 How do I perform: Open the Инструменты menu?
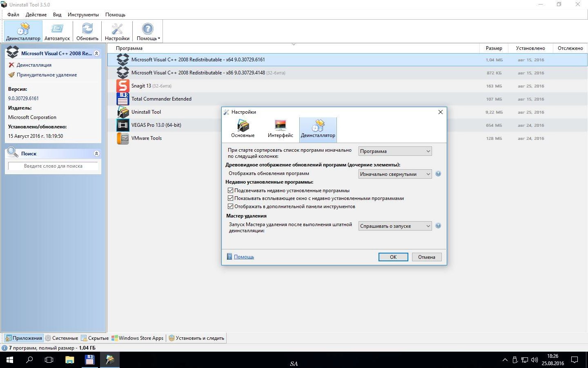point(83,15)
